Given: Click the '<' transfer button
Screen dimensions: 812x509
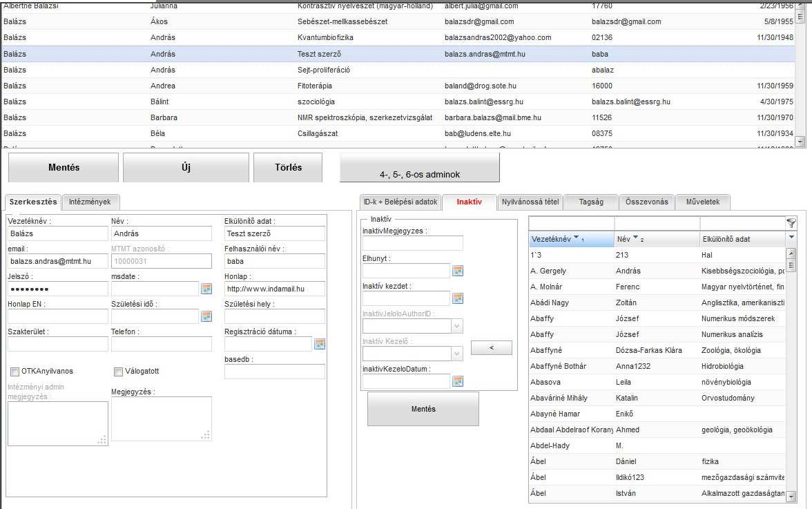Looking at the screenshot, I should pyautogui.click(x=492, y=347).
